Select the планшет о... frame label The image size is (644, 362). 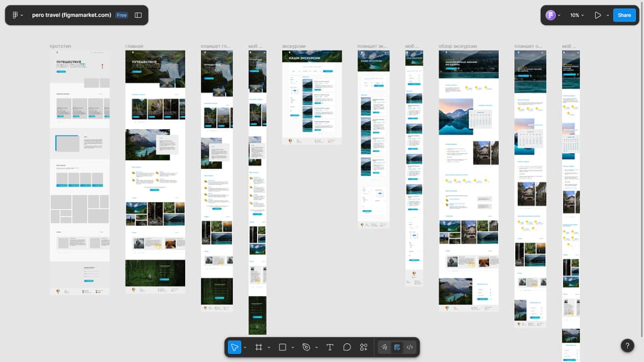pyautogui.click(x=528, y=47)
